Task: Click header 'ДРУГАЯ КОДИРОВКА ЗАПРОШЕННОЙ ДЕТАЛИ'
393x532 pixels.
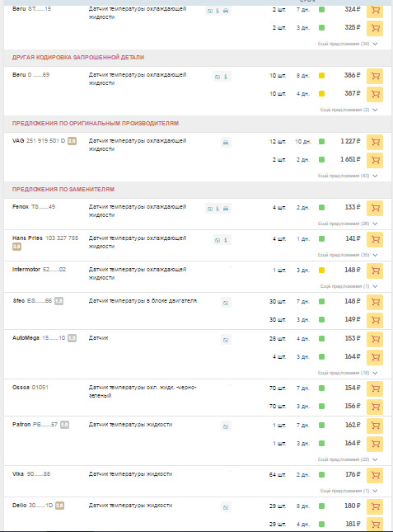Action: pos(78,58)
